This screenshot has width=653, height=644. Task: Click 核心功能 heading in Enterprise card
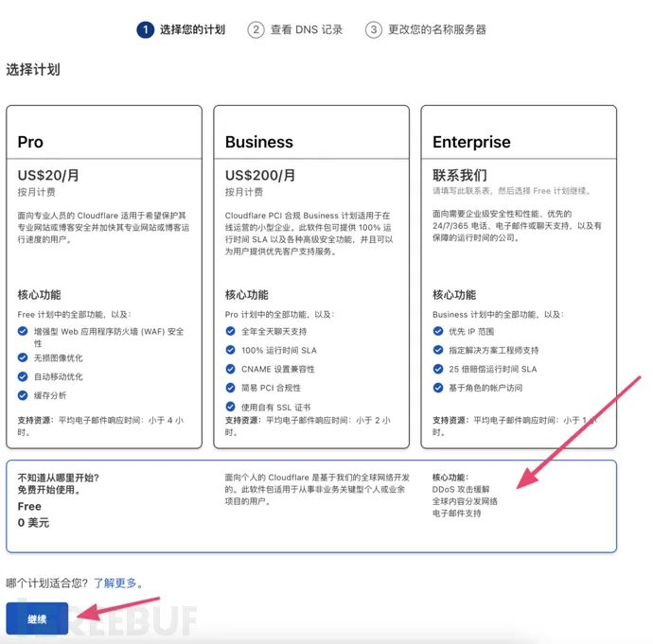pyautogui.click(x=454, y=294)
